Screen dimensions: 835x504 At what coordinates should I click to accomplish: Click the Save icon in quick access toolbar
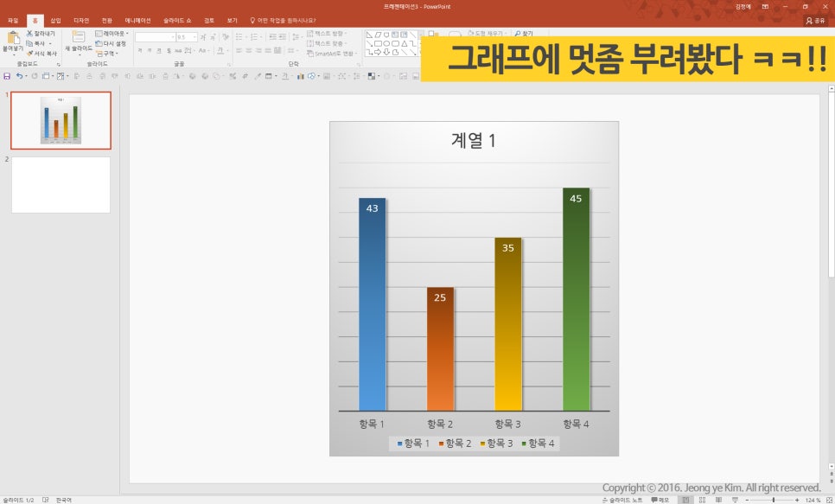tap(7, 76)
